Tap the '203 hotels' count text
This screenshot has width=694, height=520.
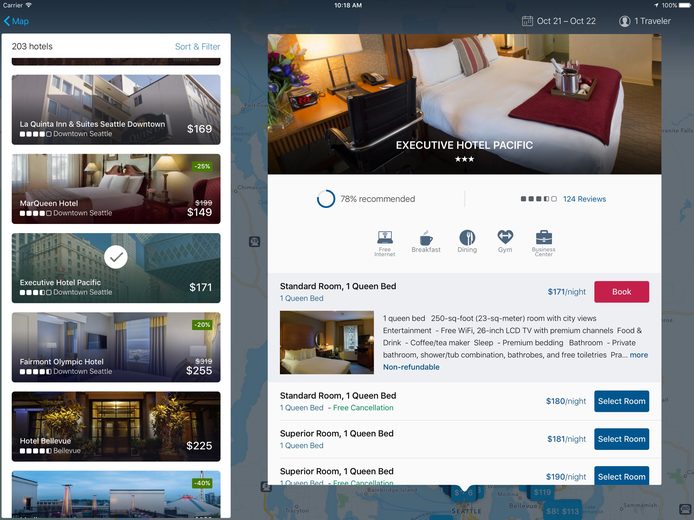(x=32, y=46)
